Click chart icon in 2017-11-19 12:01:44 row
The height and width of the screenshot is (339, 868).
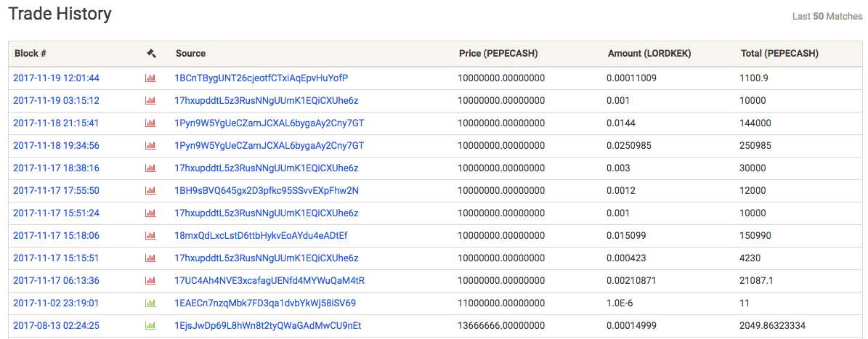(x=150, y=78)
